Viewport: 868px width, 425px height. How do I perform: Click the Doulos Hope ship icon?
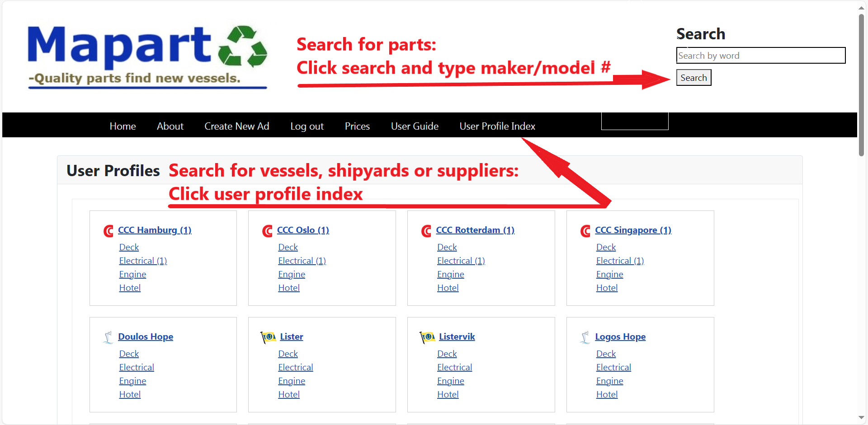[108, 337]
